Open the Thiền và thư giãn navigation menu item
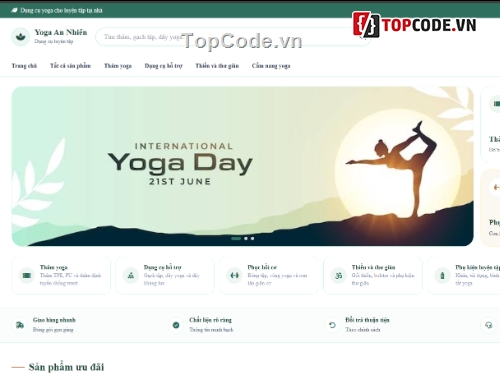Screen dimensions: 500x375 (217, 66)
